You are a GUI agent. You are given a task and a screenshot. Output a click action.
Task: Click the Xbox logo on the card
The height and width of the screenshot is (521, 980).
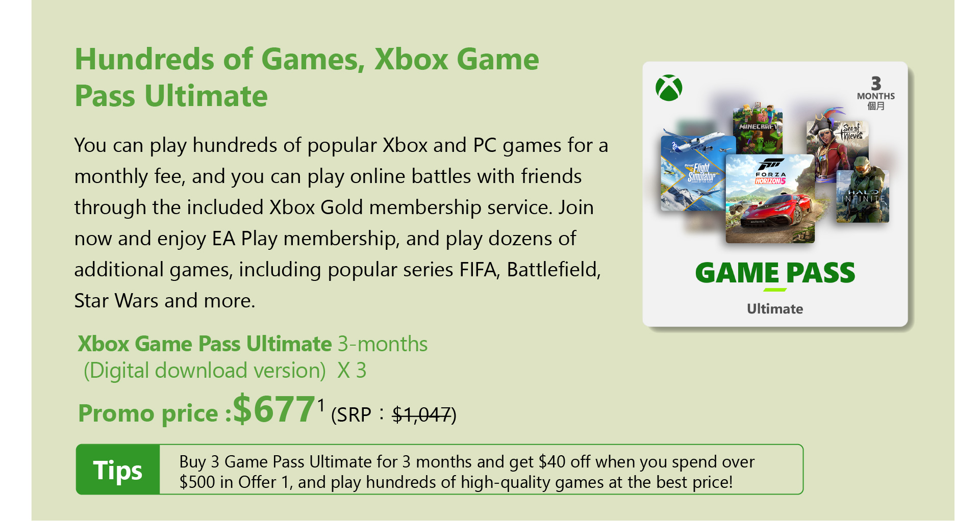tap(669, 88)
